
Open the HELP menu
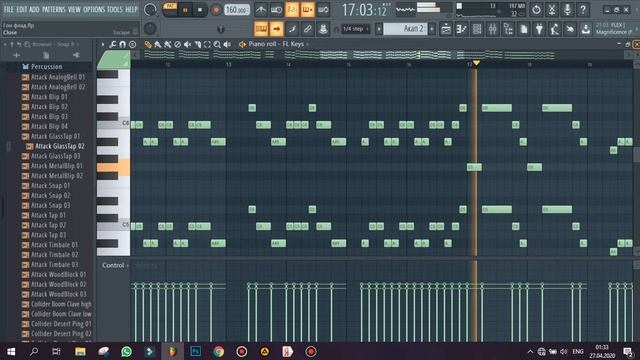[x=131, y=9]
